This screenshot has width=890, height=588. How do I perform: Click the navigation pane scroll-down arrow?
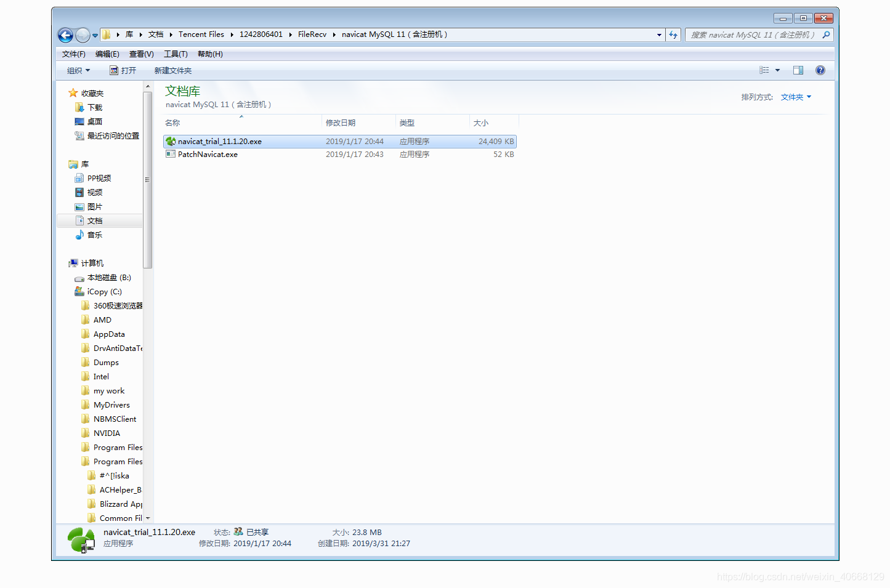pos(148,518)
